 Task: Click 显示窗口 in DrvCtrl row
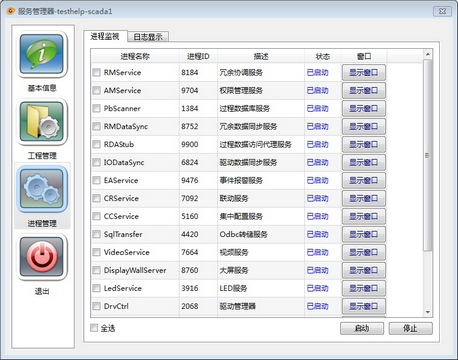[x=364, y=306]
